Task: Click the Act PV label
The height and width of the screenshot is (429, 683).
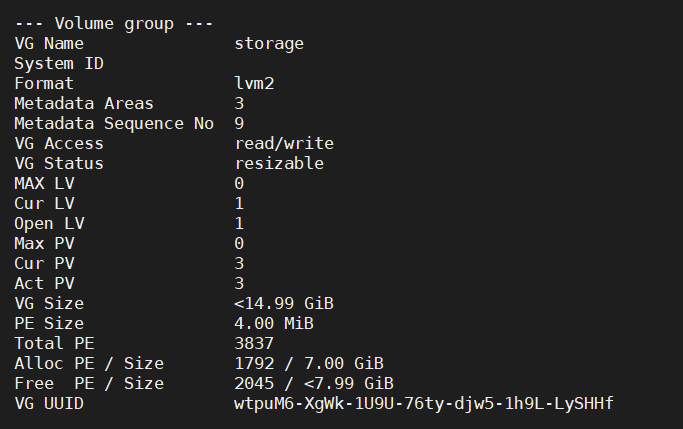Action: tap(44, 283)
